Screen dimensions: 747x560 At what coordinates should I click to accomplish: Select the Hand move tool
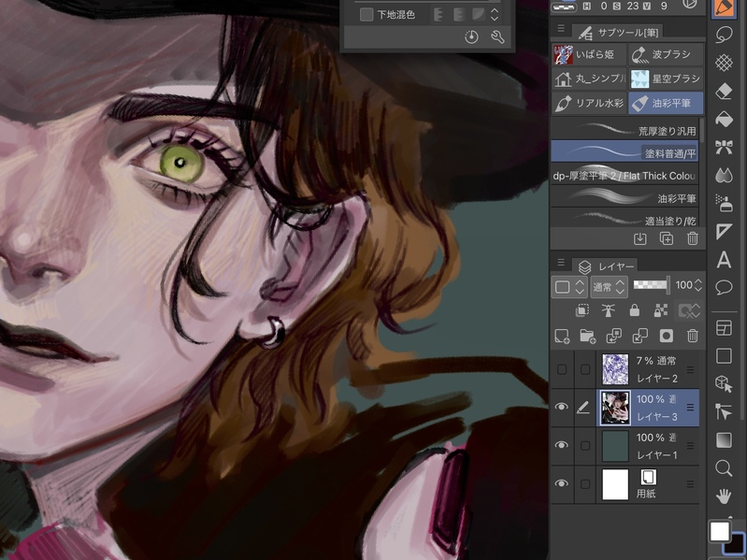(x=724, y=496)
